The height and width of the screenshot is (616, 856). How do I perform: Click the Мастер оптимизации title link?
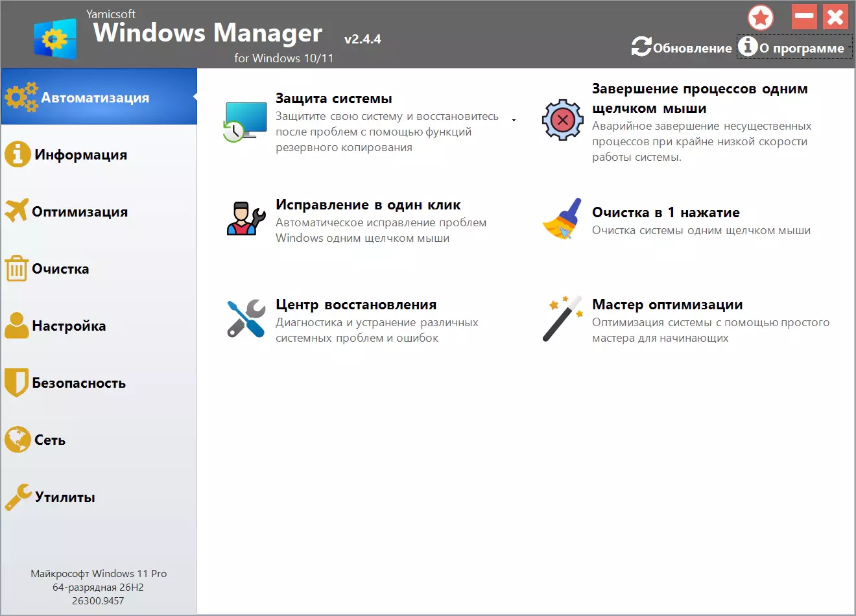(667, 305)
